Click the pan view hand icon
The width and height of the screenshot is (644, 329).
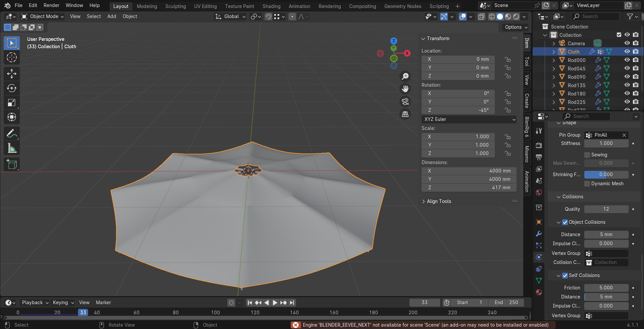coord(405,89)
